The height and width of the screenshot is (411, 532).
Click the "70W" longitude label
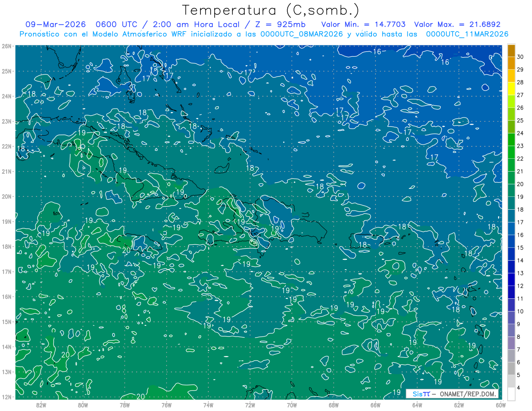coord(292,404)
